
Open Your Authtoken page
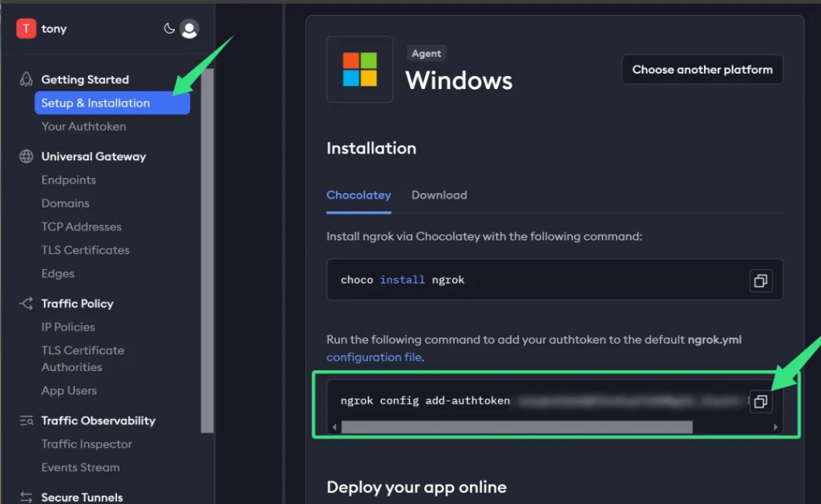[x=83, y=126]
